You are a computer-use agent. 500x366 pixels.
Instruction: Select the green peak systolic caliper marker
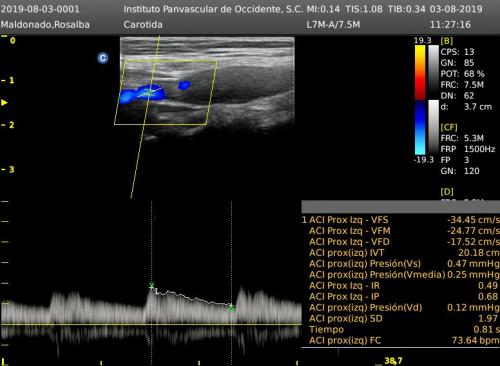(151, 285)
